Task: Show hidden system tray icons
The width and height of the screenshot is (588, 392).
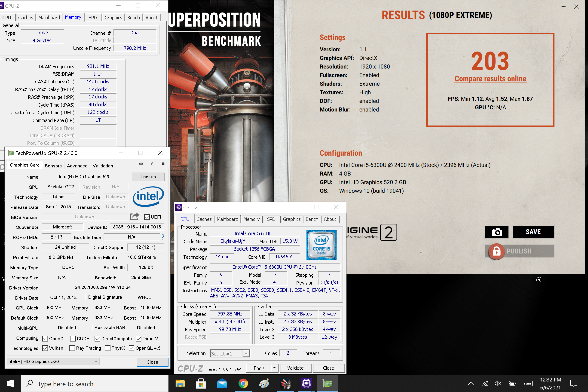Action: click(x=471, y=383)
